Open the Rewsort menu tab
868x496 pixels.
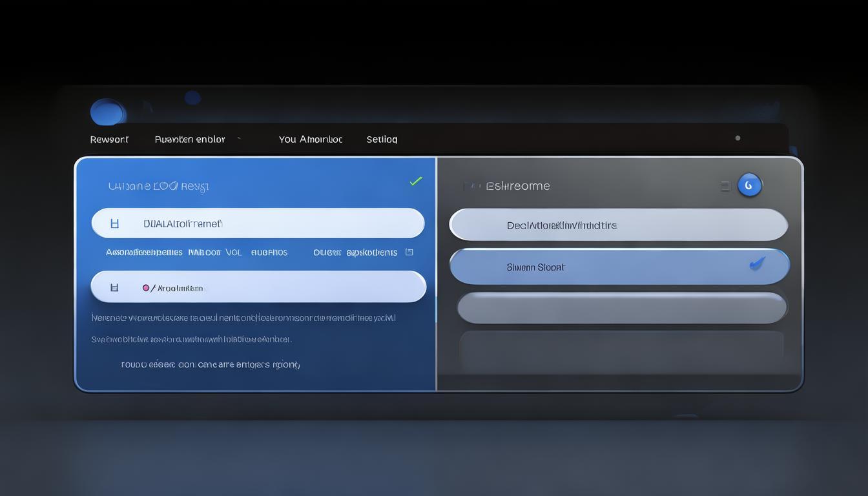(x=109, y=139)
